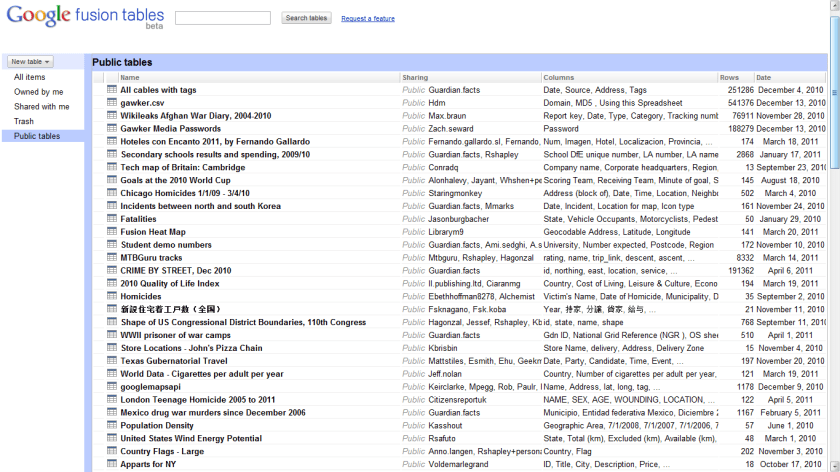The width and height of the screenshot is (840, 472).
Task: Click the table icon for gawker.csv
Action: tap(112, 103)
